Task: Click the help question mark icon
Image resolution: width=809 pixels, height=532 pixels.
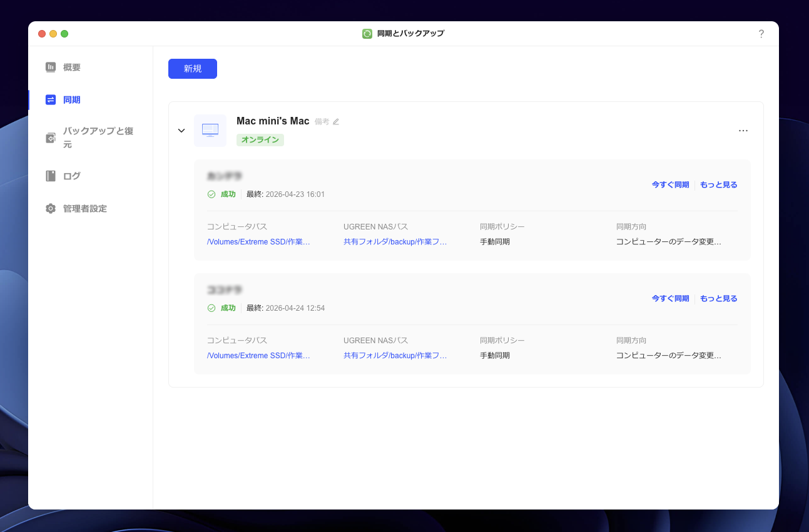Action: [761, 34]
